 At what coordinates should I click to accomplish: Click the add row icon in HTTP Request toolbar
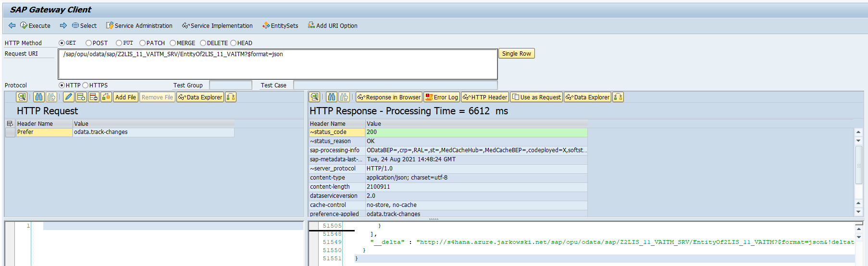[81, 97]
